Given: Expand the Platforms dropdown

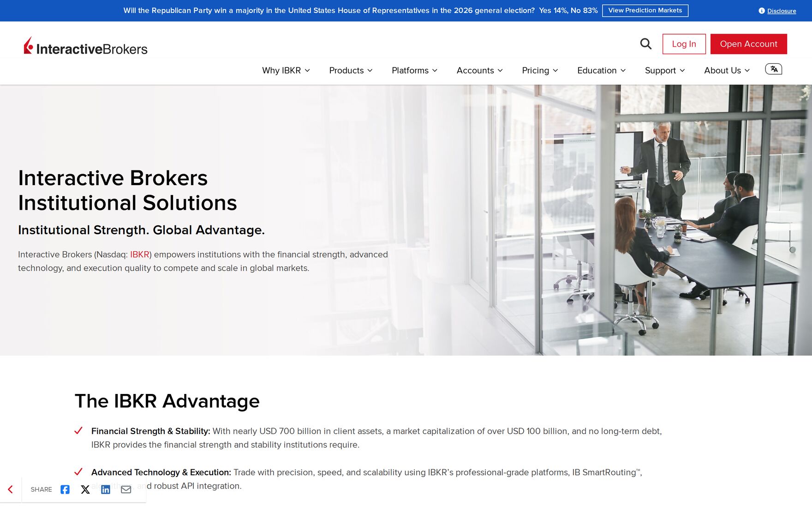Looking at the screenshot, I should 415,71.
